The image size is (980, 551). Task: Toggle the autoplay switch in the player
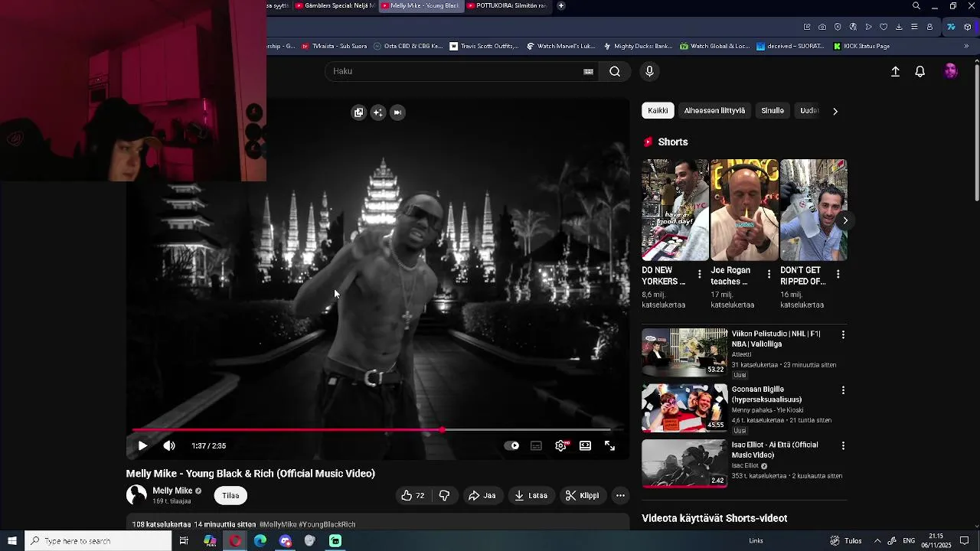click(512, 445)
